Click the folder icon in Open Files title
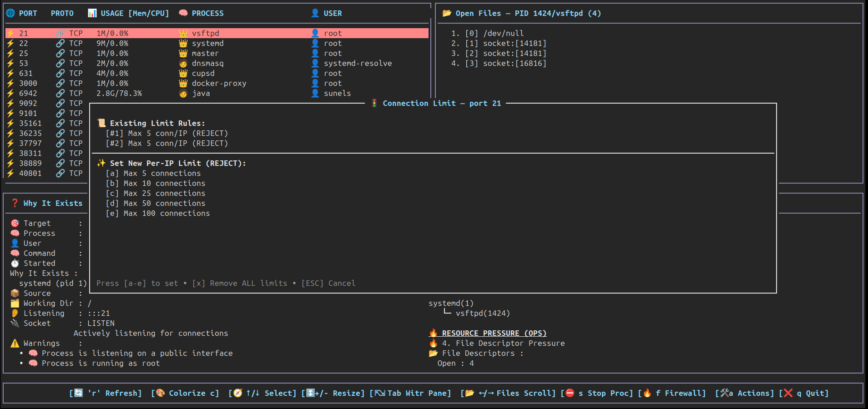The image size is (868, 409). (447, 13)
